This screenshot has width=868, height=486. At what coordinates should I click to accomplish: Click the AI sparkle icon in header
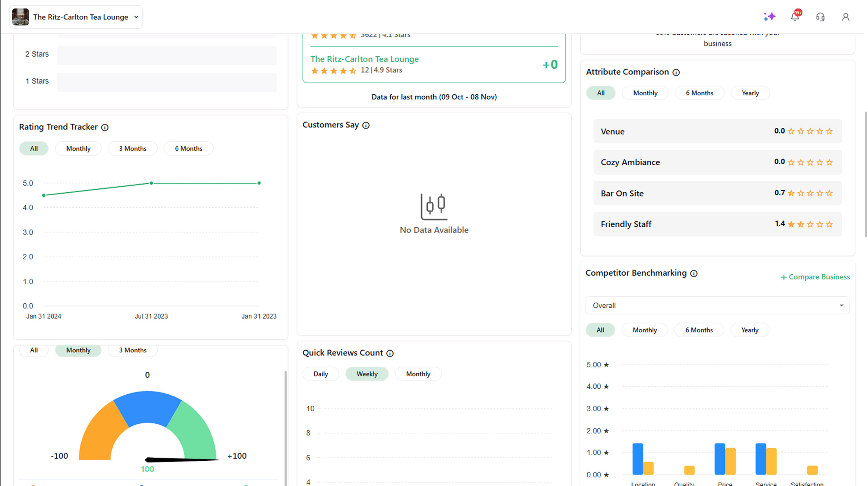(x=769, y=17)
